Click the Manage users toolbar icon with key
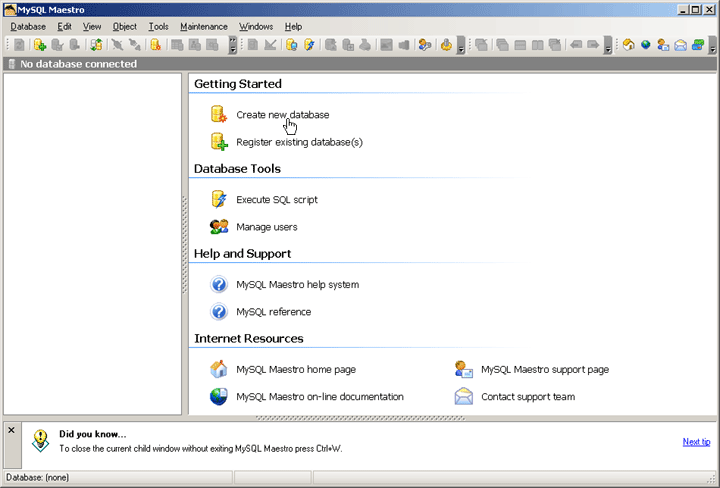The width and height of the screenshot is (720, 488). 425,45
